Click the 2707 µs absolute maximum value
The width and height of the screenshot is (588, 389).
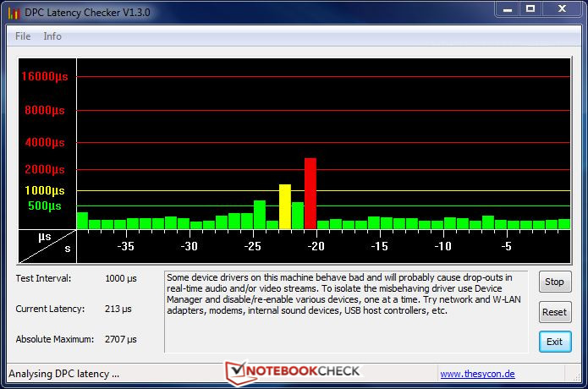[121, 340]
